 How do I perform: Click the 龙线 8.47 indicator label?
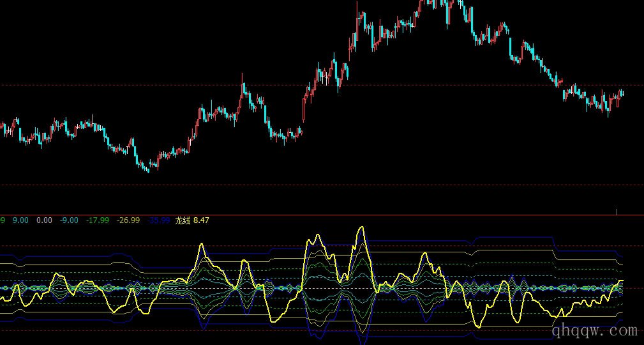pos(192,220)
